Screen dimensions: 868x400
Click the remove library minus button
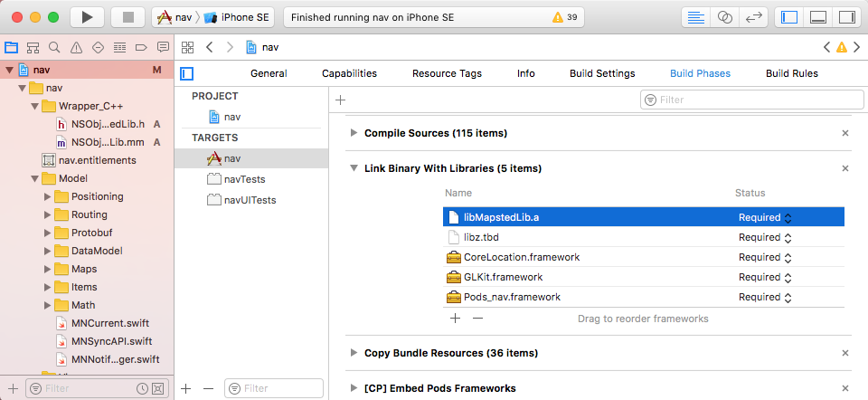(x=477, y=319)
